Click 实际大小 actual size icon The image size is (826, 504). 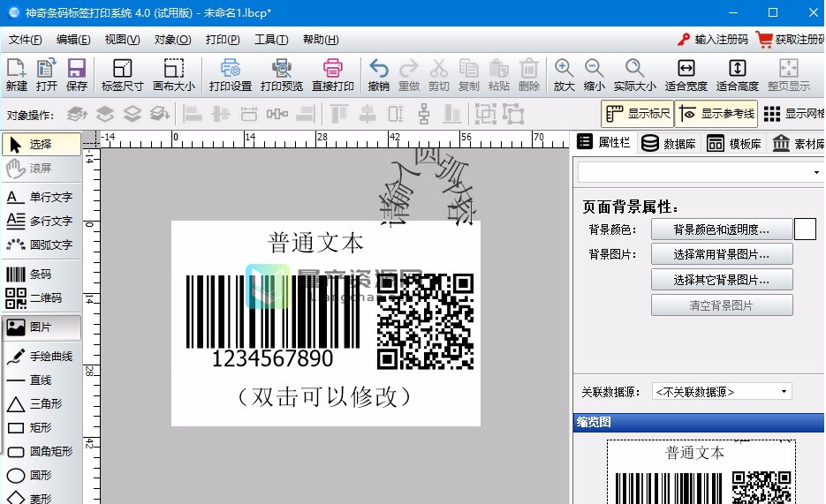(634, 75)
